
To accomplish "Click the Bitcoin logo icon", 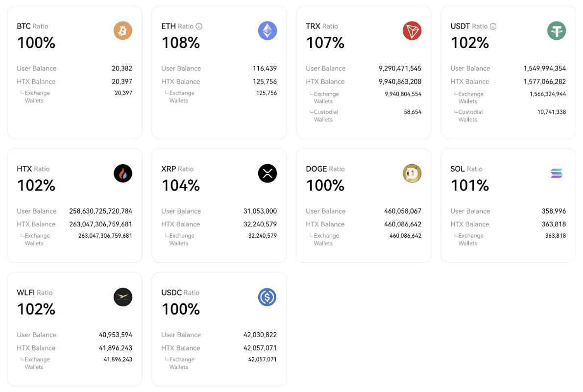I will pyautogui.click(x=122, y=30).
